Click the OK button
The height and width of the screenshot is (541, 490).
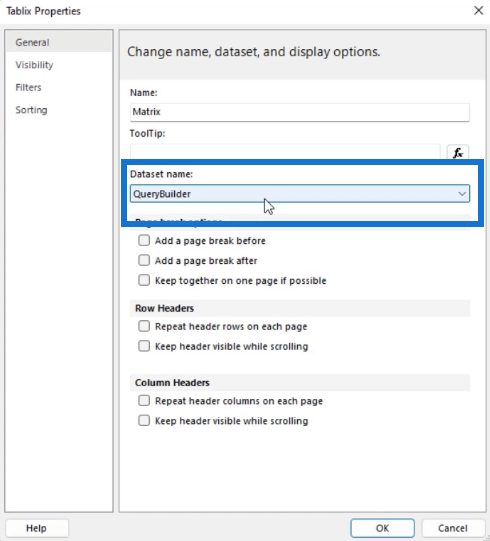(382, 528)
